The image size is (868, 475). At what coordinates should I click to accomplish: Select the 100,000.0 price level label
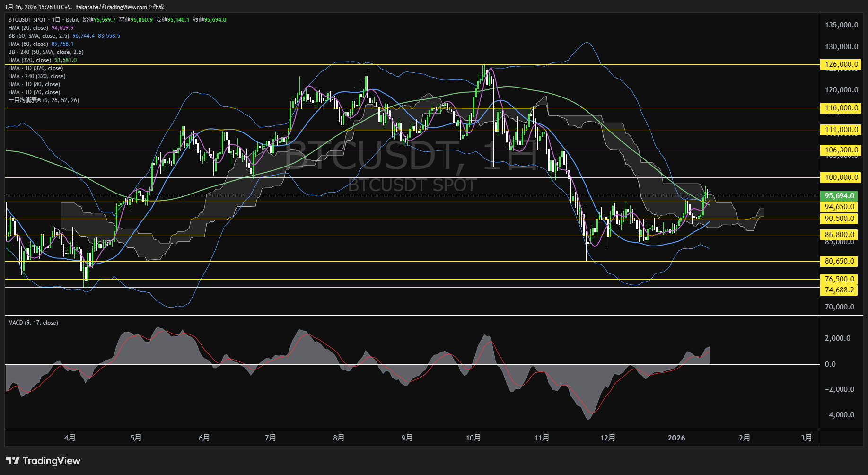coord(841,177)
